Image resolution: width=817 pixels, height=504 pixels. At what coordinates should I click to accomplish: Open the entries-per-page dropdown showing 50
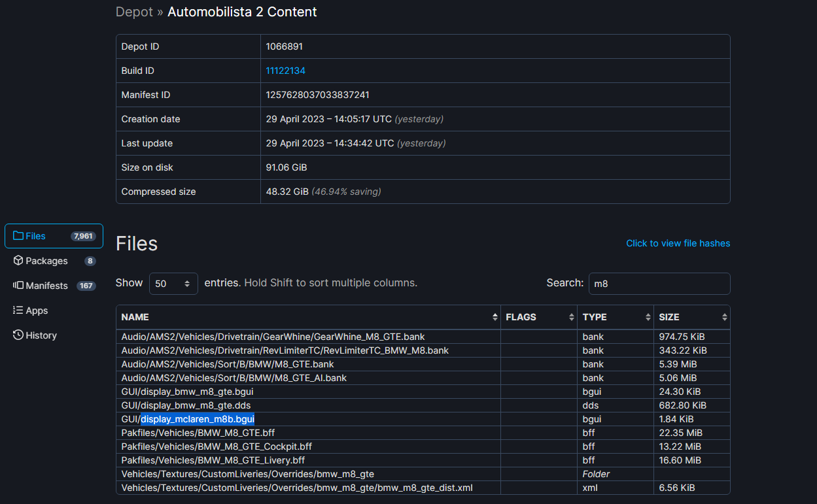pos(173,284)
